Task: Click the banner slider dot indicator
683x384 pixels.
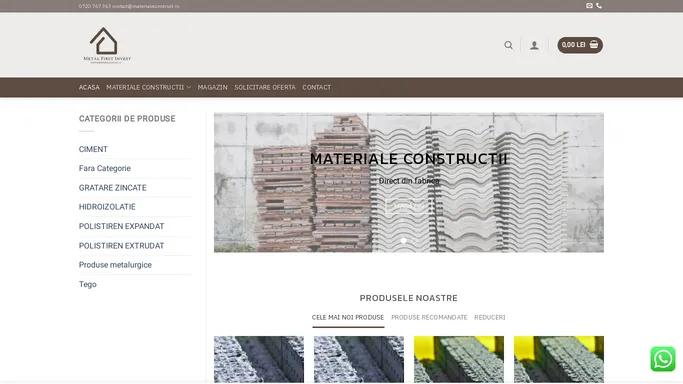Action: pos(404,240)
